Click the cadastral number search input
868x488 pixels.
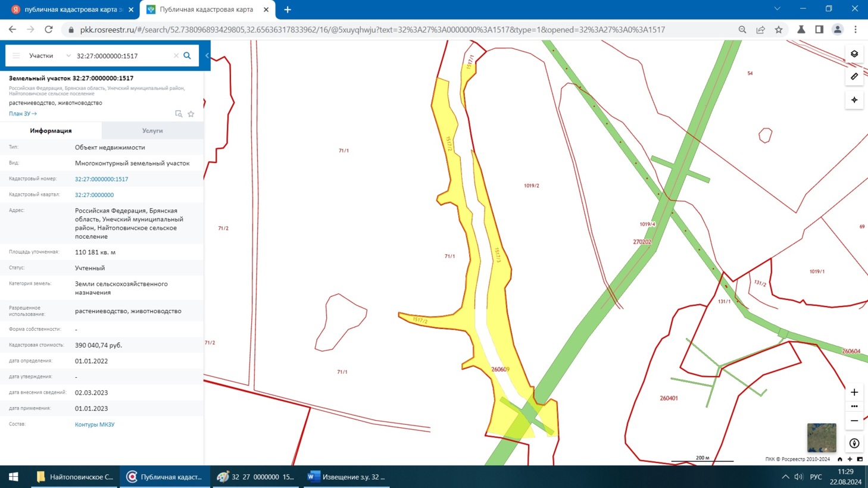coord(122,55)
